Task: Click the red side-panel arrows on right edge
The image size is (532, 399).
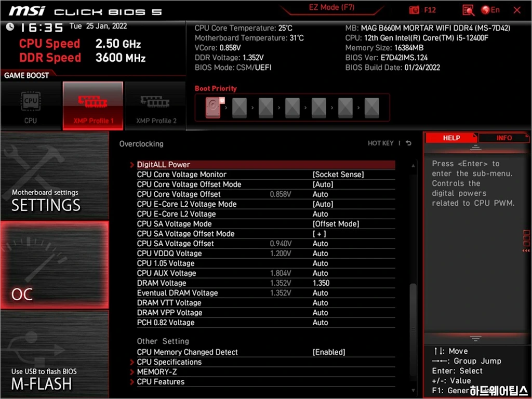Action: click(x=526, y=250)
